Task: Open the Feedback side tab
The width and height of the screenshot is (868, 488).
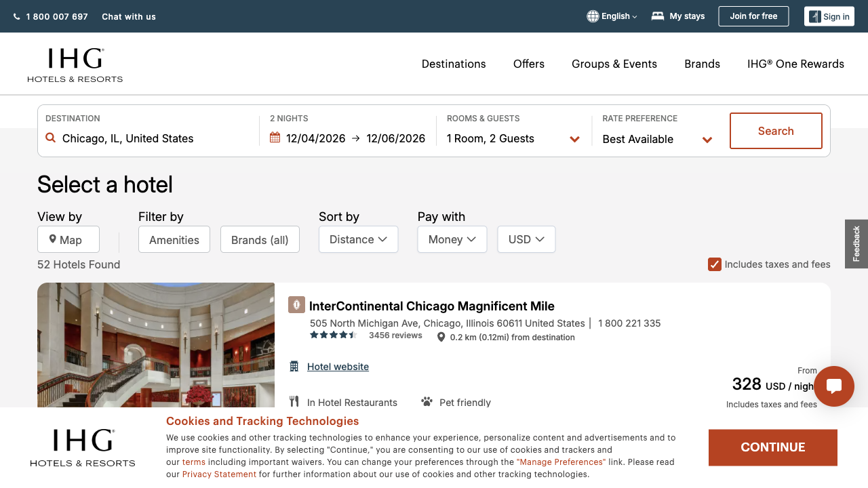Action: [x=856, y=244]
